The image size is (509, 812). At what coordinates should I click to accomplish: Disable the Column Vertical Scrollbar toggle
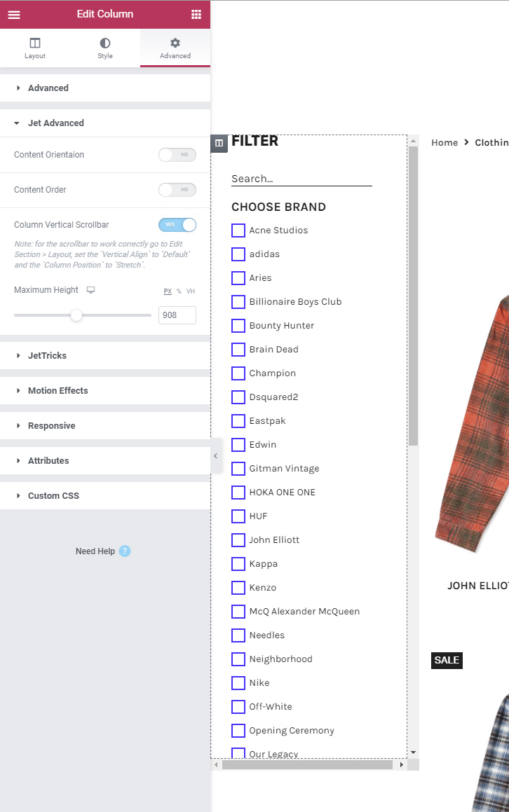coord(177,225)
